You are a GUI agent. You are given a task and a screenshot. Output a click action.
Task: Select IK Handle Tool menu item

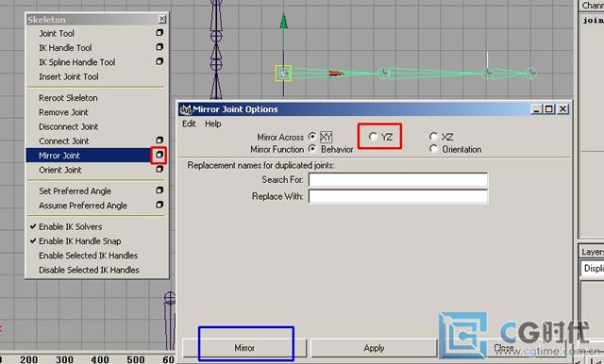coord(65,48)
